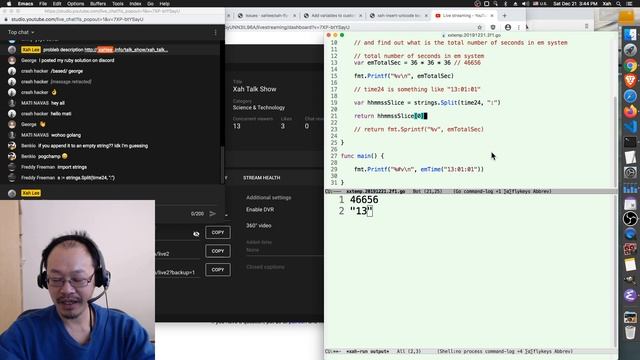Click the date and time in menu bar
Viewport: 640px width, 360px height.
click(575, 4)
